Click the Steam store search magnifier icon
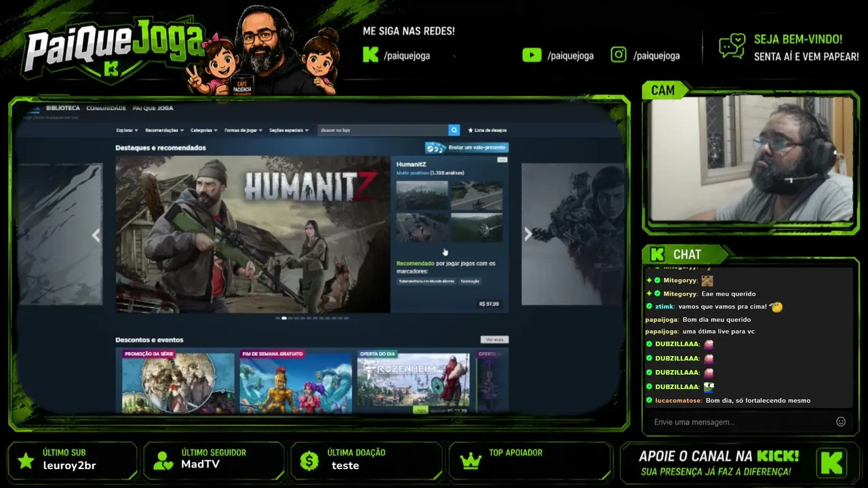The height and width of the screenshot is (488, 868). coord(454,130)
